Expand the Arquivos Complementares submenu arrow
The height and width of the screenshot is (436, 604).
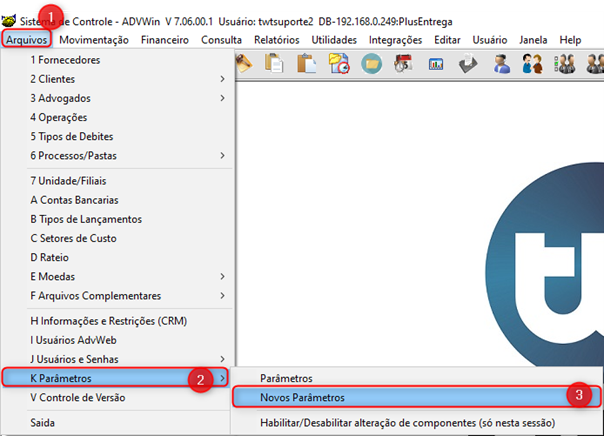(222, 296)
